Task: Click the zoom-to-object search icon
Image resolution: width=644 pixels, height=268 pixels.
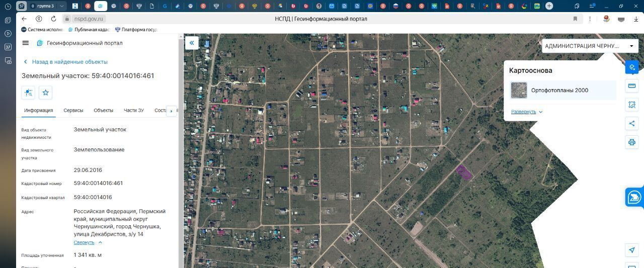Action: tap(28, 93)
